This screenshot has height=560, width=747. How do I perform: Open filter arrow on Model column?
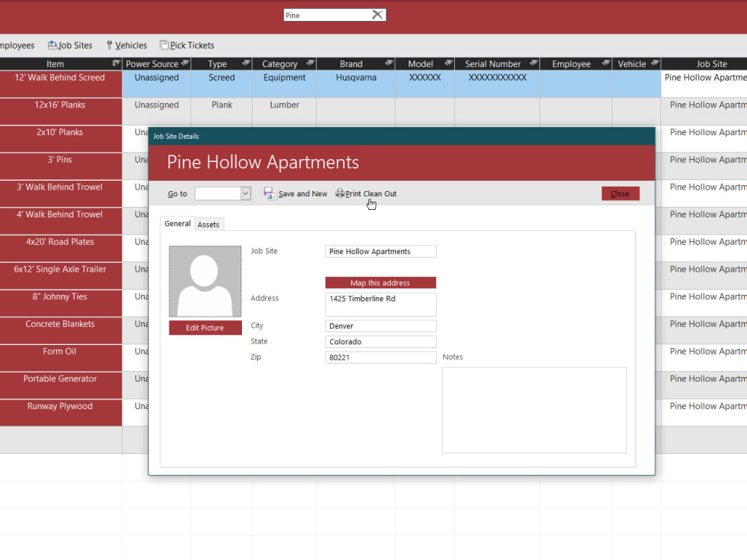(x=449, y=63)
